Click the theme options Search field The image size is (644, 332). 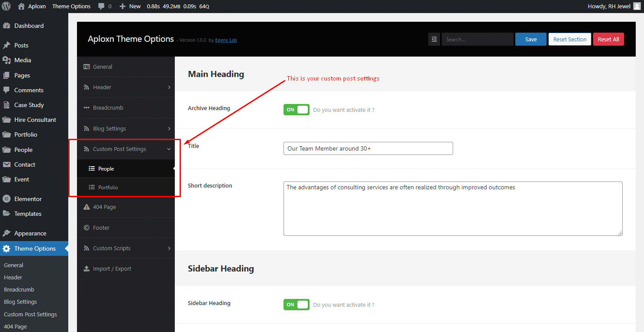coord(477,39)
